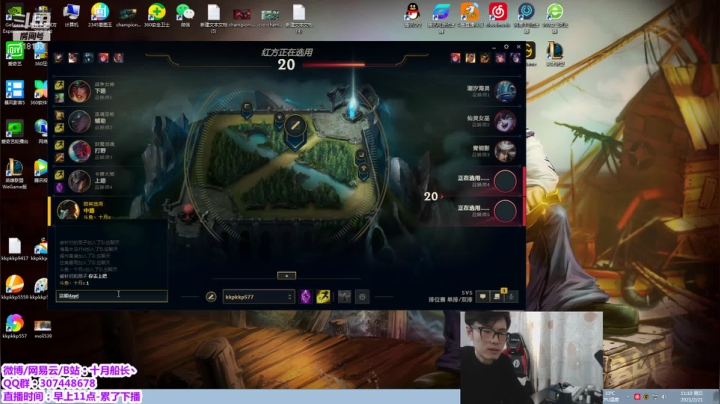Image resolution: width=720 pixels, height=404 pixels.
Task: Open the kkpkkp577 rune page dropdown
Action: coord(258,297)
